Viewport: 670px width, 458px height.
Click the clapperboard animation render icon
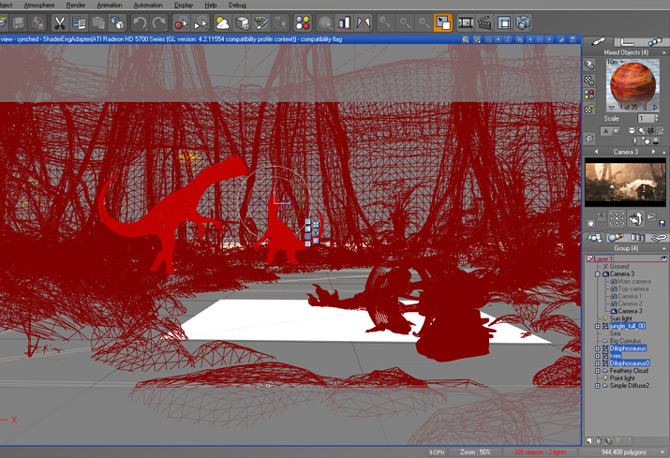coord(485,23)
